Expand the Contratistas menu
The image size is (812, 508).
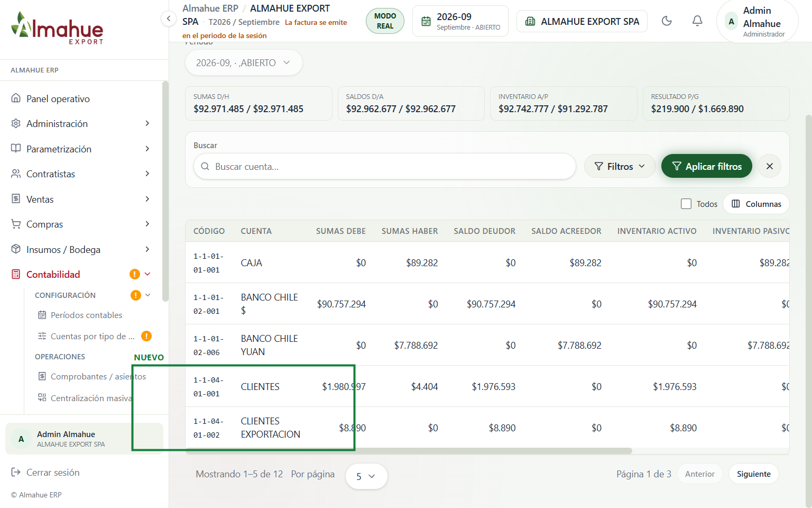[80, 174]
